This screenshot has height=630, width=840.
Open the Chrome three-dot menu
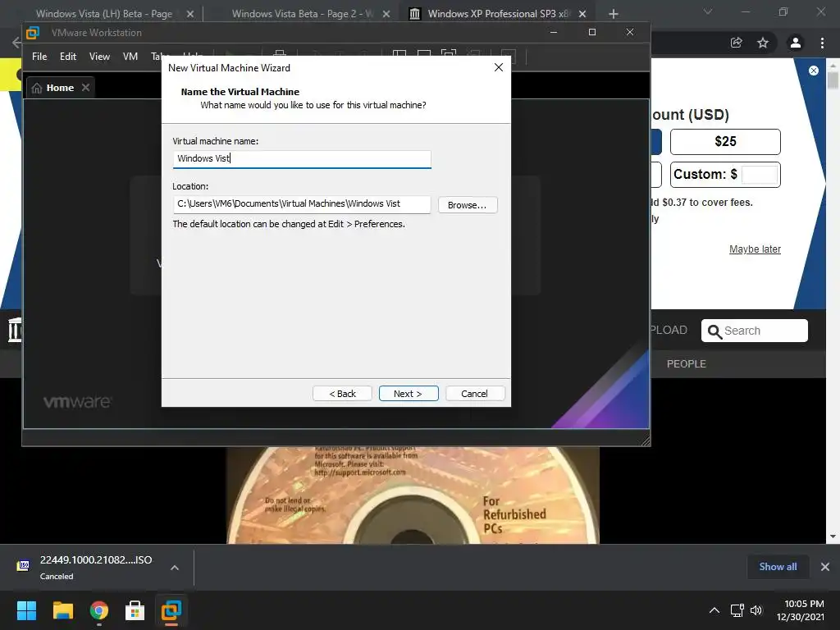(822, 43)
